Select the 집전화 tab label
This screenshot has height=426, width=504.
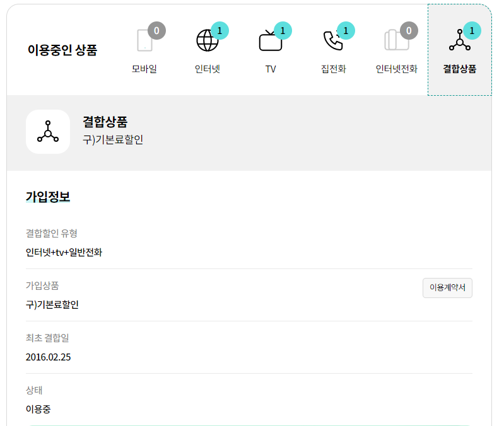(333, 69)
